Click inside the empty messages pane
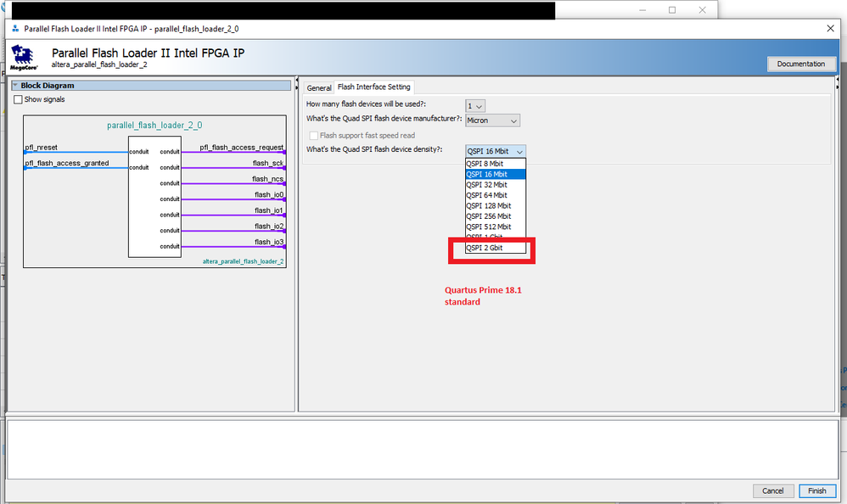This screenshot has width=847, height=504. click(x=422, y=450)
